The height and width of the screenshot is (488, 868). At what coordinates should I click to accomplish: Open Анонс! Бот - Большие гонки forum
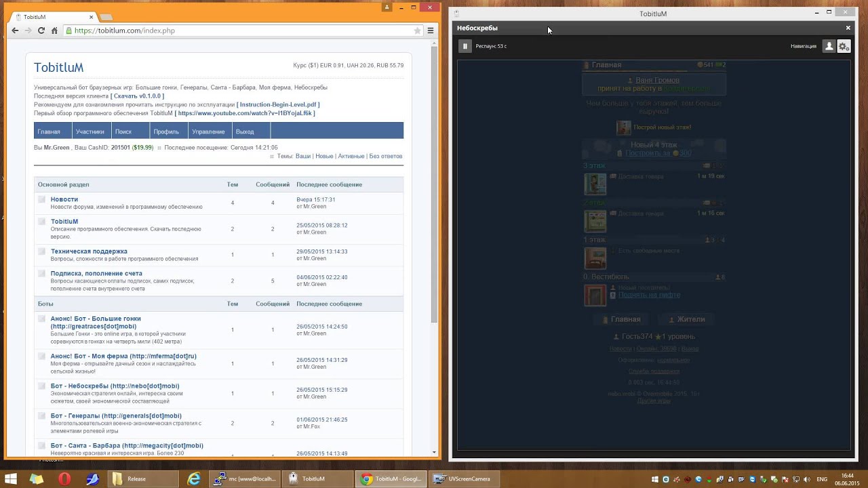coord(96,323)
